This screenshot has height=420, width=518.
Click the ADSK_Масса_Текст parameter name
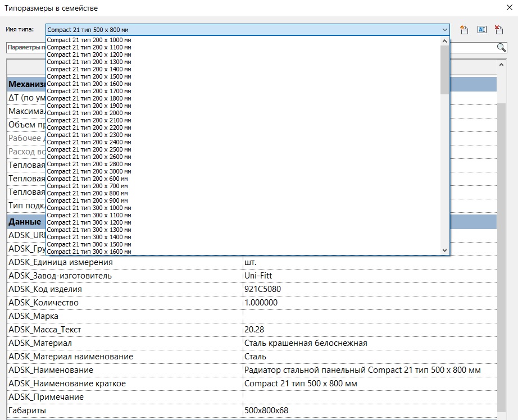coord(44,330)
